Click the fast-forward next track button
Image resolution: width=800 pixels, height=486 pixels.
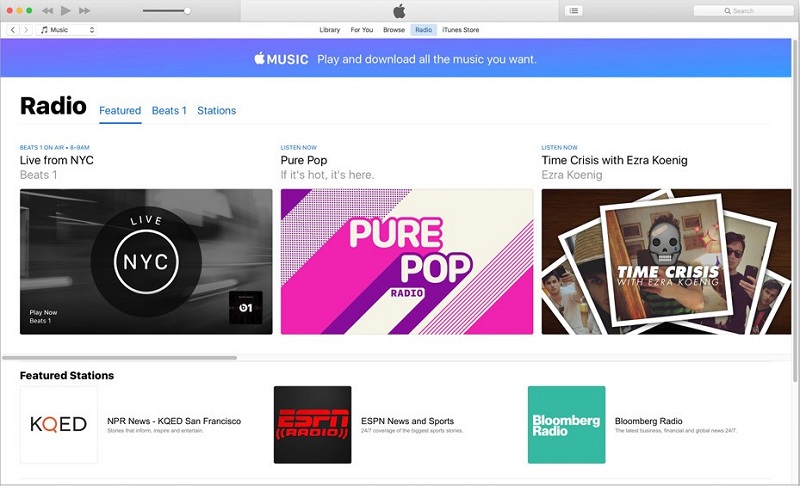(x=85, y=11)
